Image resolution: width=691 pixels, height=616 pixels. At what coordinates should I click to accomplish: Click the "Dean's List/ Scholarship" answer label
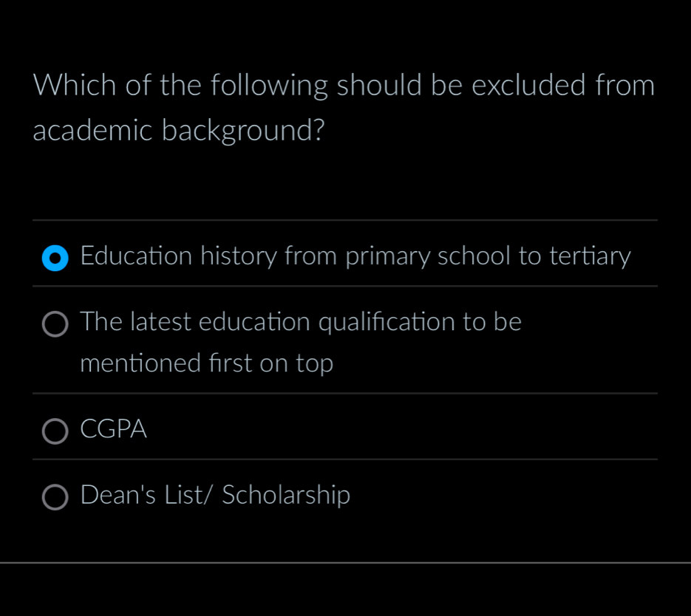[x=215, y=495]
